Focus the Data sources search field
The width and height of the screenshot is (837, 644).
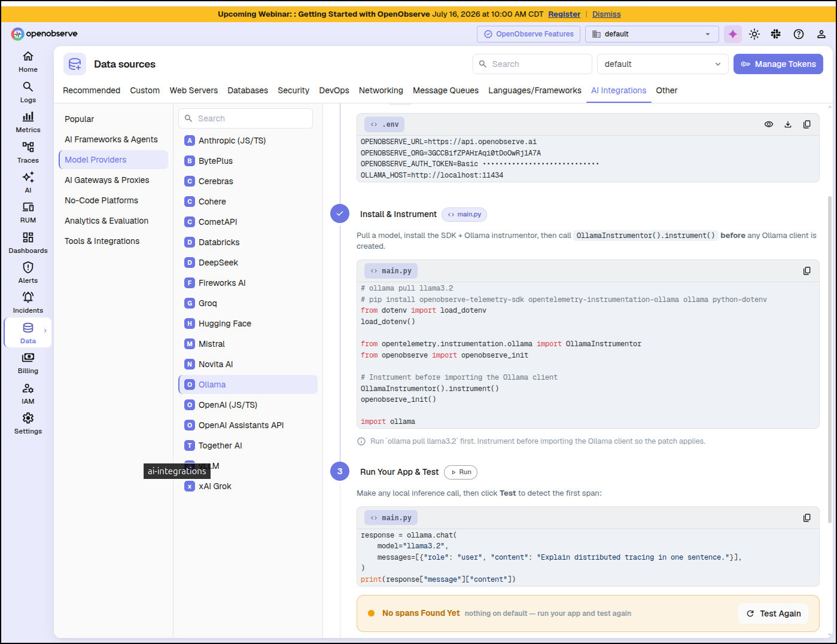coord(532,64)
